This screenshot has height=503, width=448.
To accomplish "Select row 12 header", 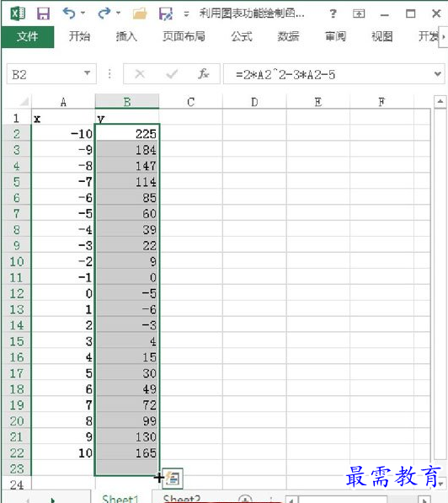I will point(16,293).
